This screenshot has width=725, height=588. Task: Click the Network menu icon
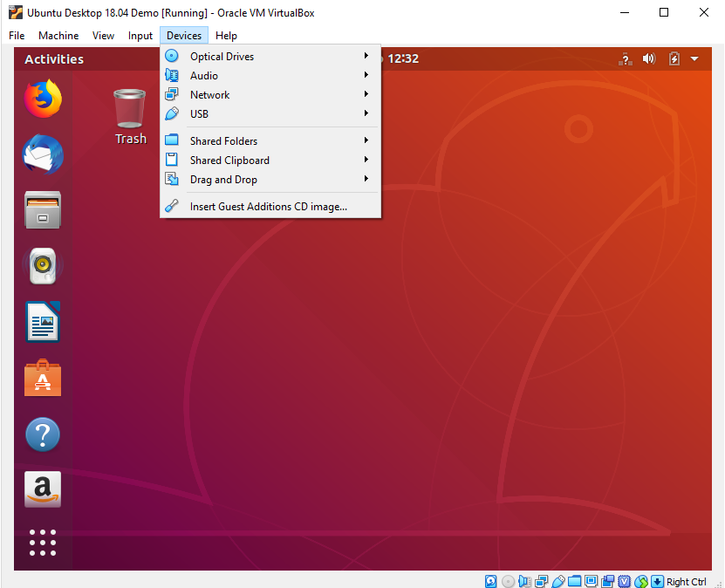[172, 94]
